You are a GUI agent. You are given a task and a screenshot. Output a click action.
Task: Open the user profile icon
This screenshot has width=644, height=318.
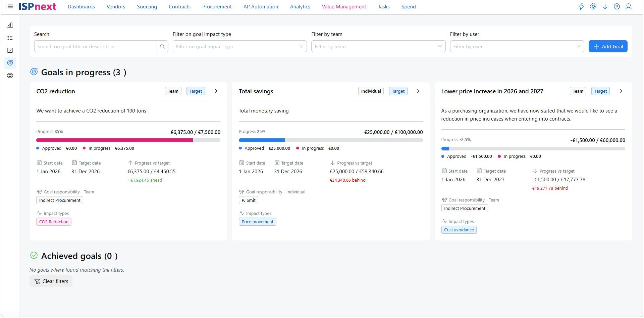(629, 6)
